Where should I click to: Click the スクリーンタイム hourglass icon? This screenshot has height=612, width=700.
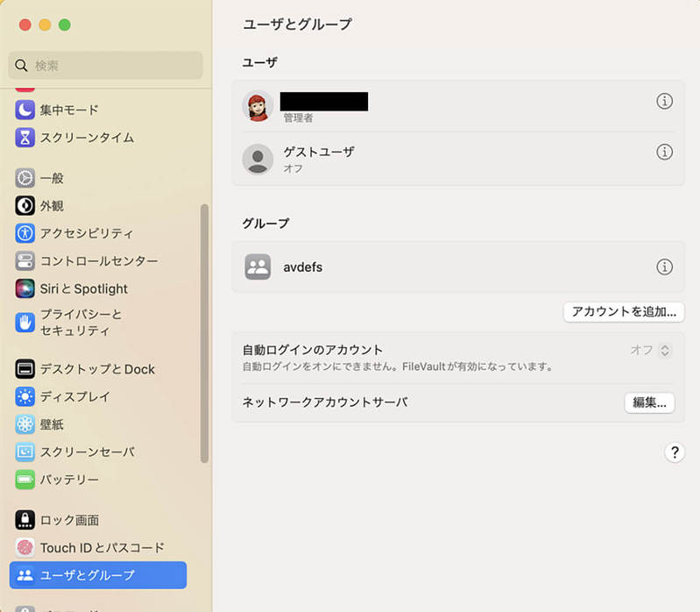click(x=25, y=138)
